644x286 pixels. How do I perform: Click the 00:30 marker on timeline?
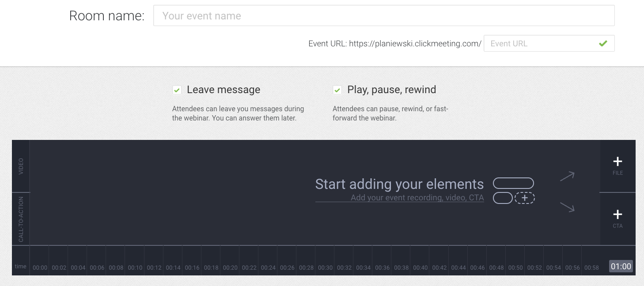(x=325, y=267)
